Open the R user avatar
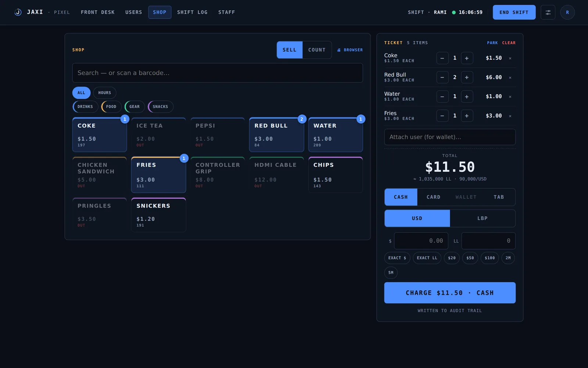 click(567, 12)
